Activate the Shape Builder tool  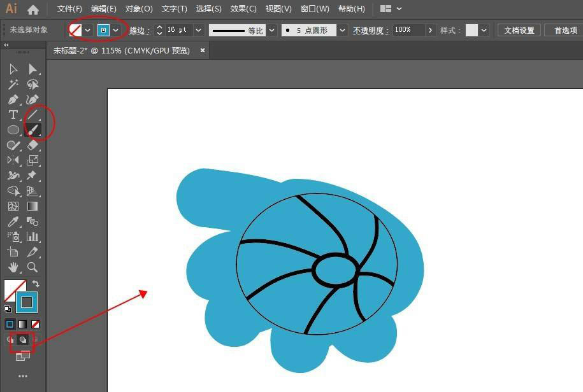(x=13, y=191)
